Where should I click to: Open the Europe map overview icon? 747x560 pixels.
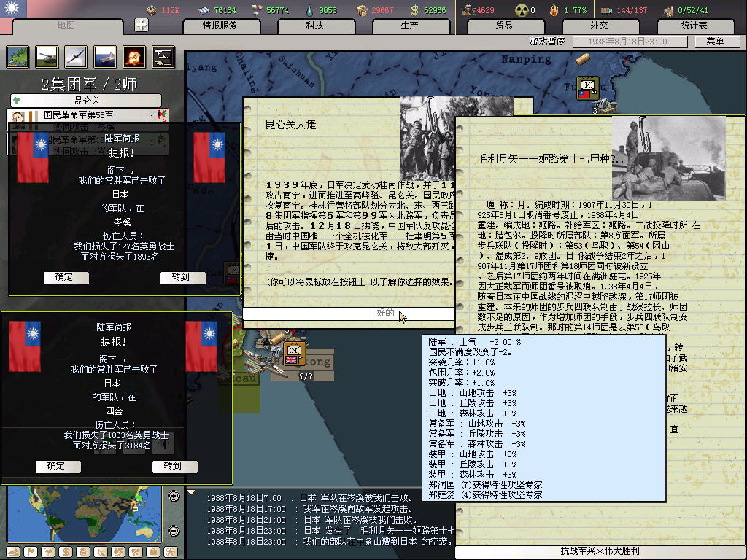pos(18,57)
